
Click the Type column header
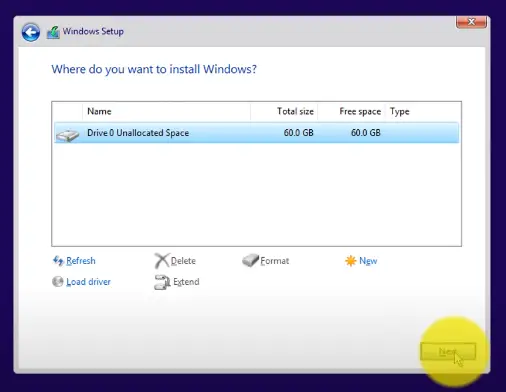423,111
